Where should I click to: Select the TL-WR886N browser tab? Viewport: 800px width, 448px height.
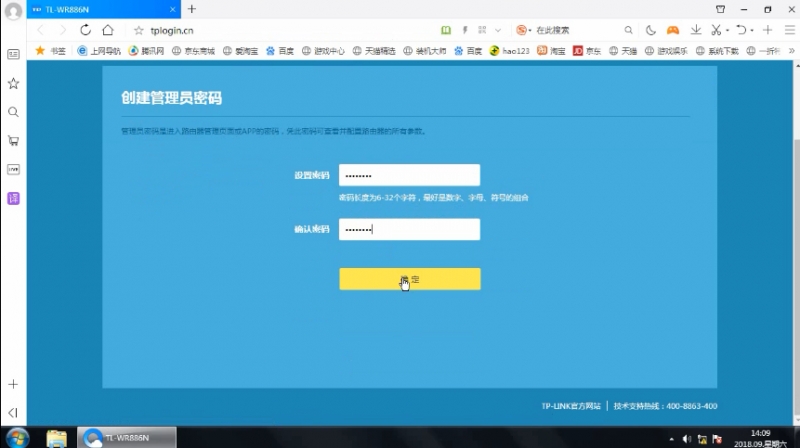tap(104, 9)
